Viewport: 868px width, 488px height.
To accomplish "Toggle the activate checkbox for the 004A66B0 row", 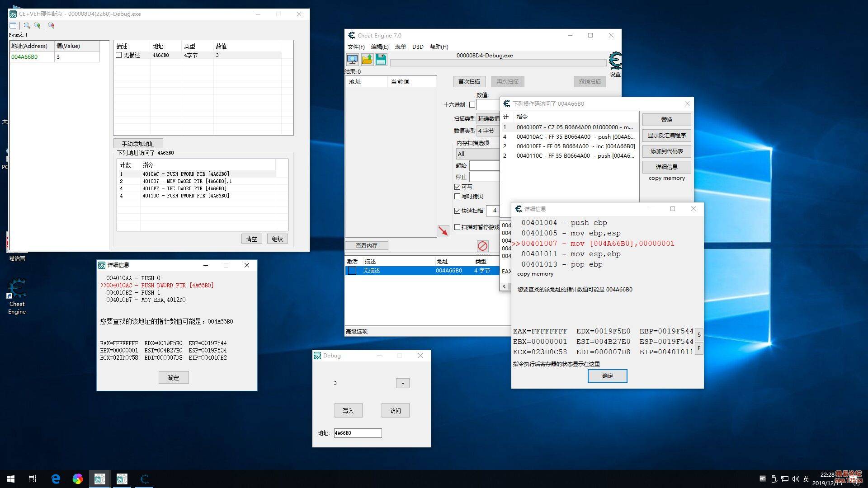I will (352, 271).
